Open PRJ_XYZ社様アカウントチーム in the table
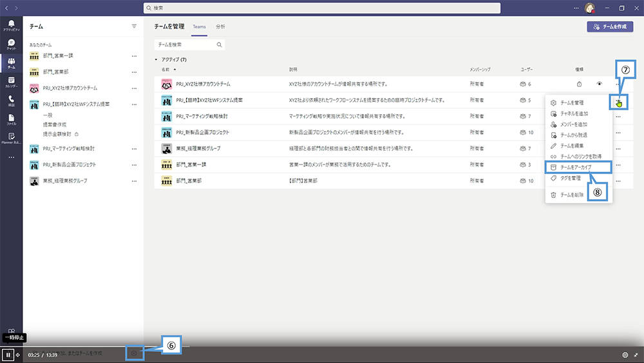 (x=204, y=84)
